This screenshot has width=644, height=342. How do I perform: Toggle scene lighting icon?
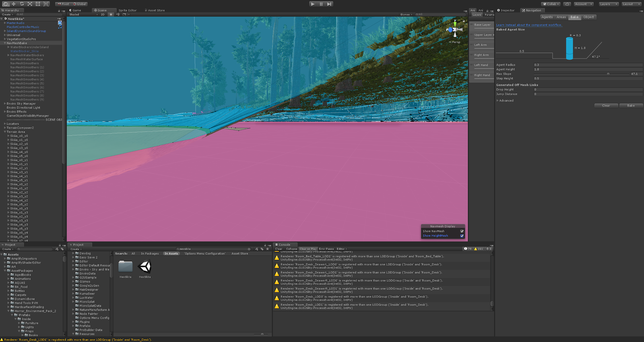tap(111, 15)
